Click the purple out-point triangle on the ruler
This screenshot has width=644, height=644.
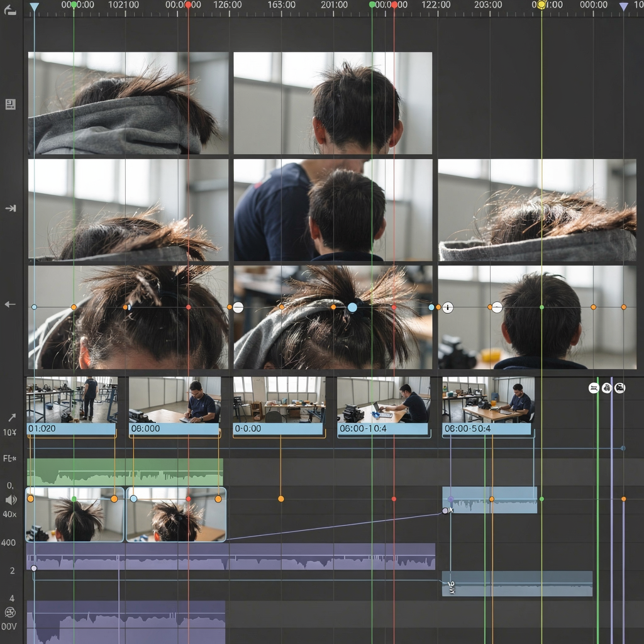tap(623, 6)
